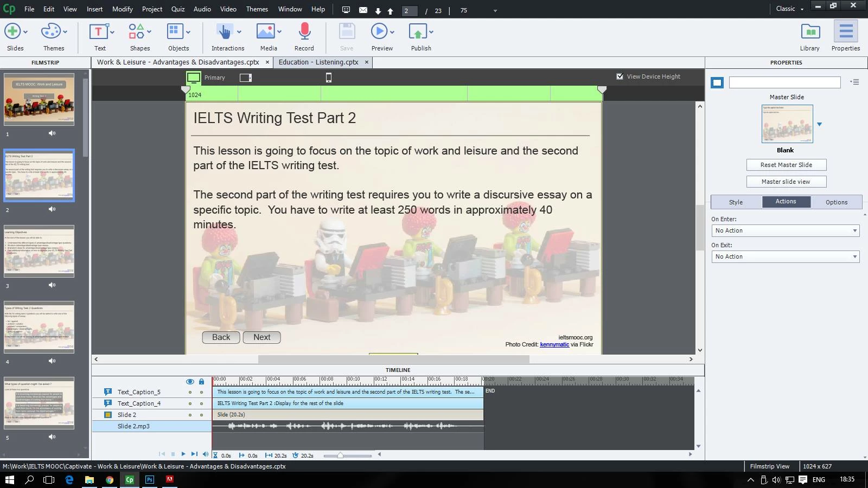Click the Reset Master Slide button

[786, 165]
